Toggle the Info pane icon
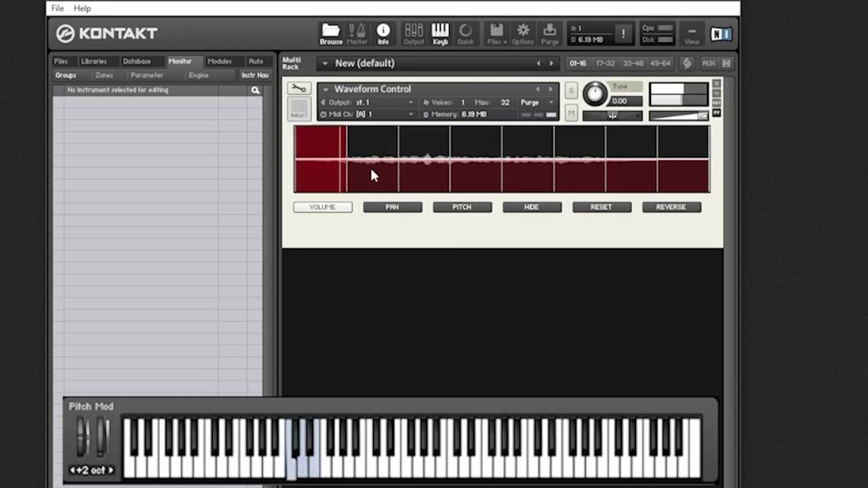The height and width of the screenshot is (488, 868). [383, 33]
